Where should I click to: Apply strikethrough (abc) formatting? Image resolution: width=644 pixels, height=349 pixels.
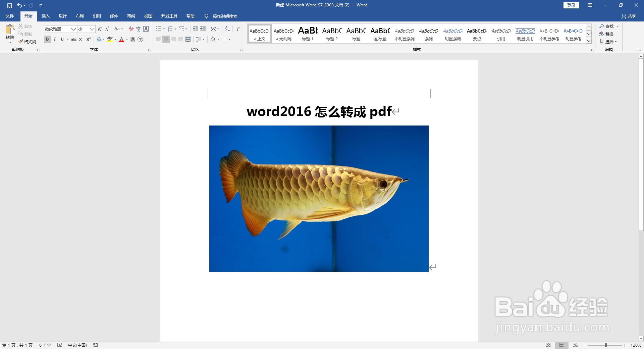pos(74,39)
